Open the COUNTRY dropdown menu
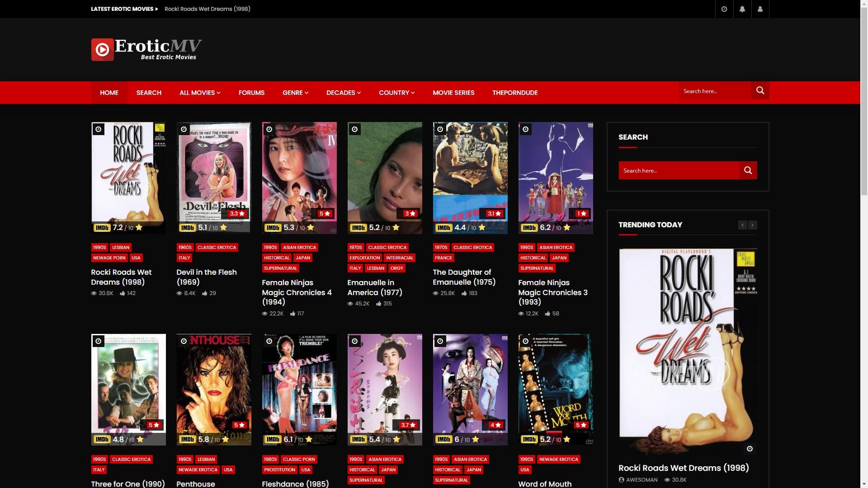Screen dimensions: 868x488 tap(396, 93)
